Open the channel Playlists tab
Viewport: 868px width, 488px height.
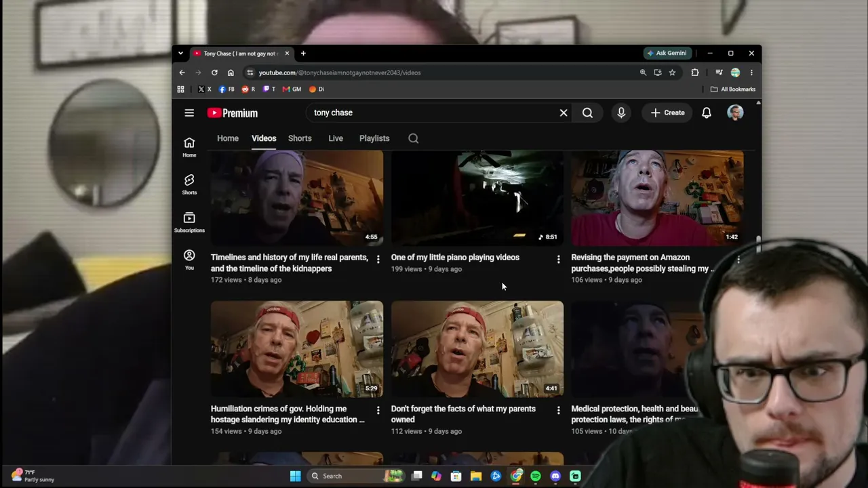point(374,138)
